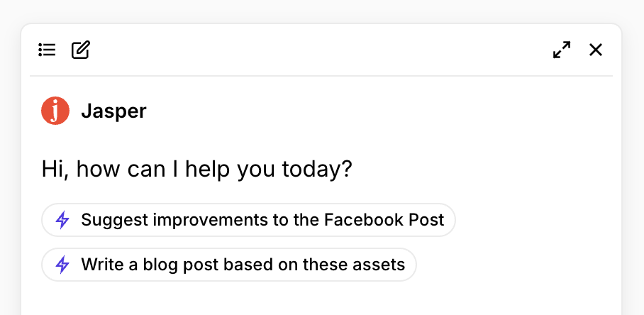Image resolution: width=644 pixels, height=315 pixels.
Task: Open the chat history list icon
Action: tap(48, 50)
